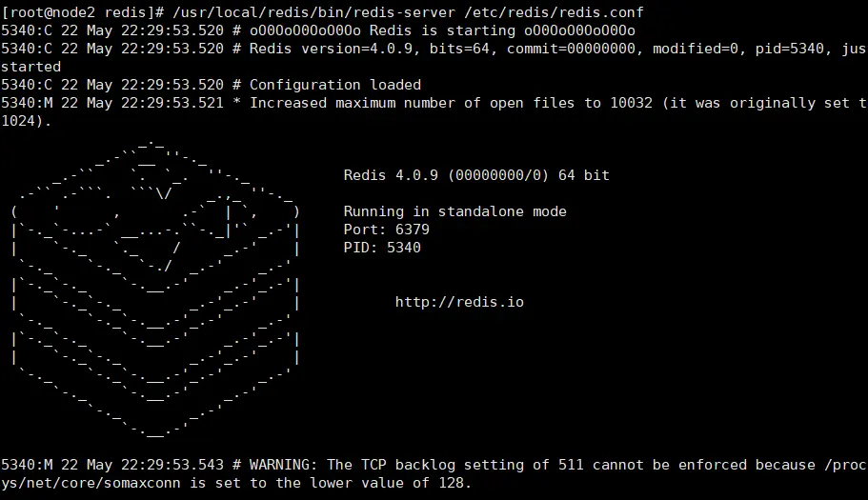The image size is (868, 500).
Task: Click the "PID: 5340" line
Action: click(x=382, y=248)
